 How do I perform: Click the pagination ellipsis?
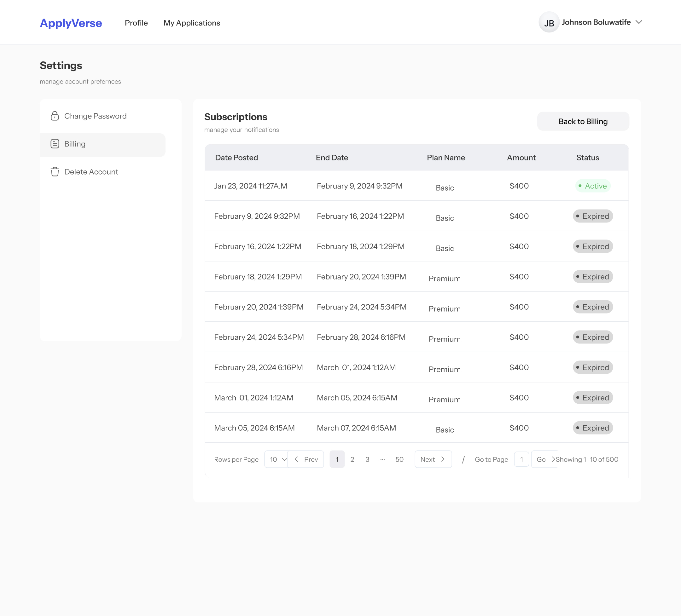click(382, 459)
